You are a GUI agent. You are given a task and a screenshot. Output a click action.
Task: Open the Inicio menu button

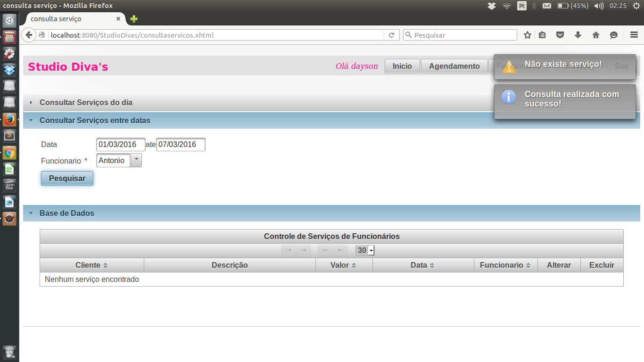[x=402, y=66]
